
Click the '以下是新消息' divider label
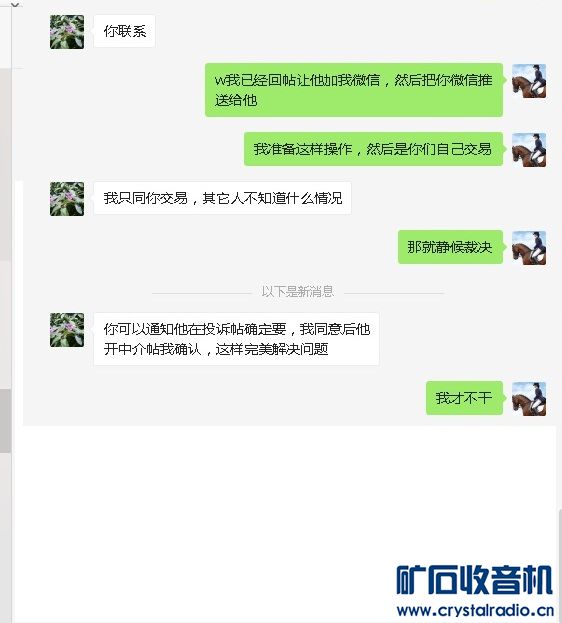click(298, 292)
